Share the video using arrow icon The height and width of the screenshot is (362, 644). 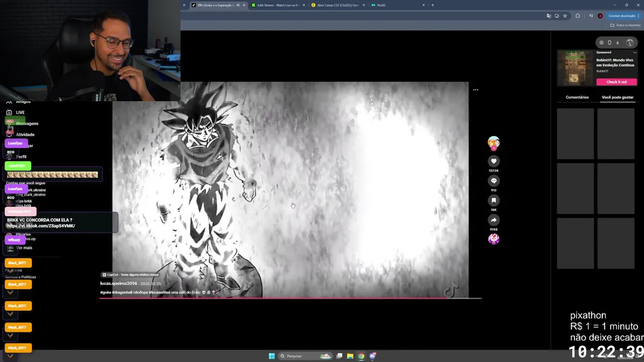tap(494, 220)
